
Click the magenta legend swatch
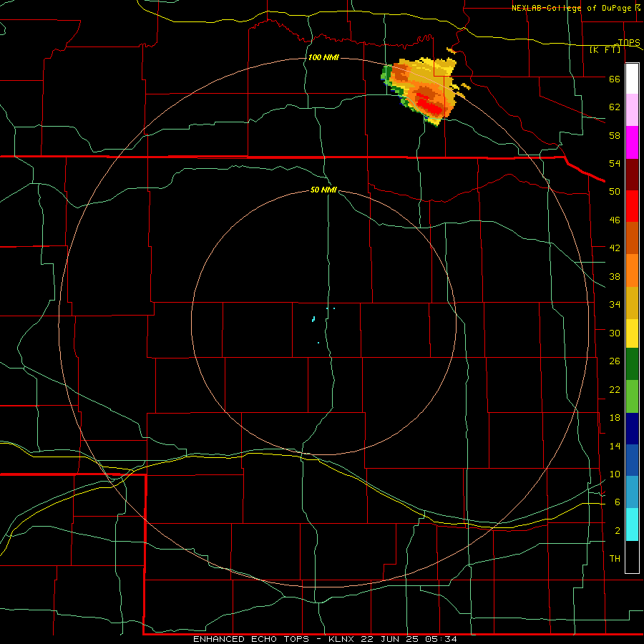632,142
